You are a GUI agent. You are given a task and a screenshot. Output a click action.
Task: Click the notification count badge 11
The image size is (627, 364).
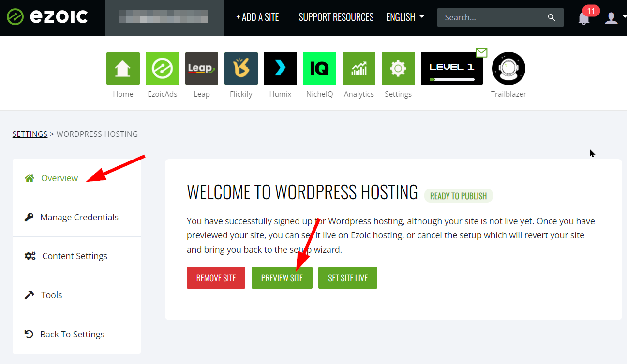coord(591,11)
